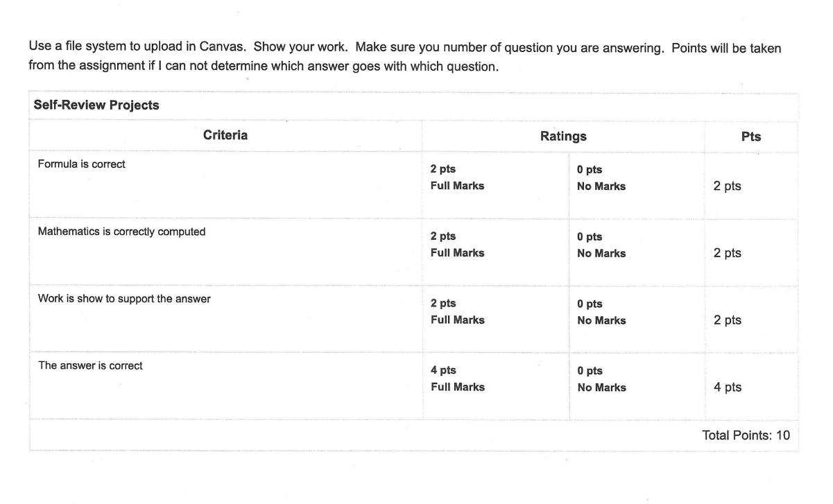The width and height of the screenshot is (833, 504).
Task: Choose No Marks for answer is correct row
Action: click(x=601, y=380)
